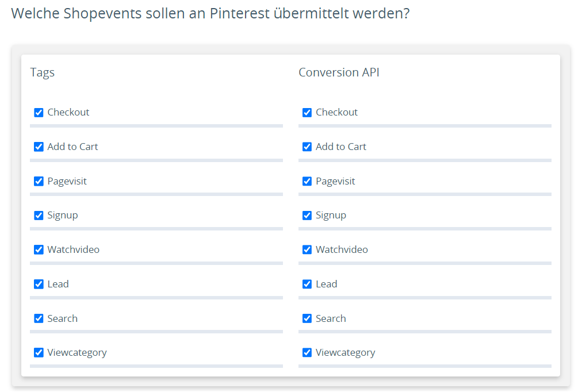Uncheck Checkout under Conversion API
582x392 pixels.
point(307,113)
